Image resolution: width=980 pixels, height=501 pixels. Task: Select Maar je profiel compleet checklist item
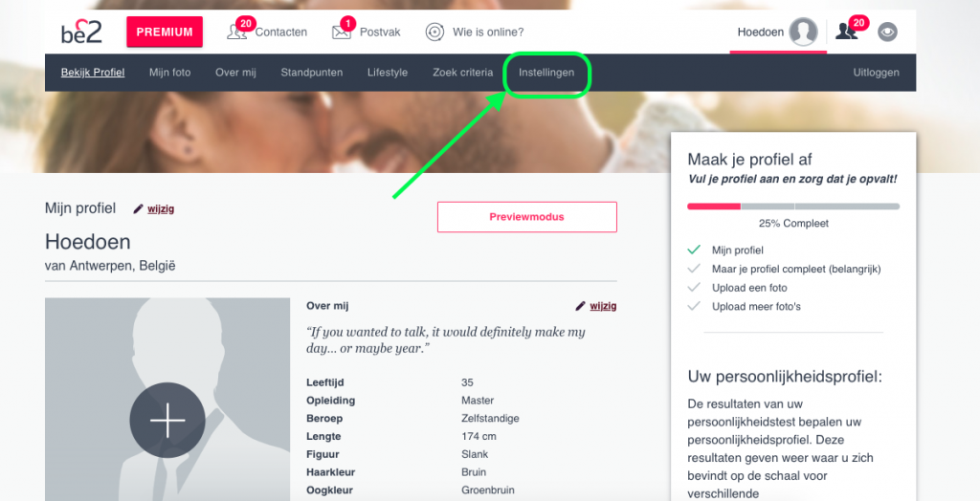click(796, 269)
